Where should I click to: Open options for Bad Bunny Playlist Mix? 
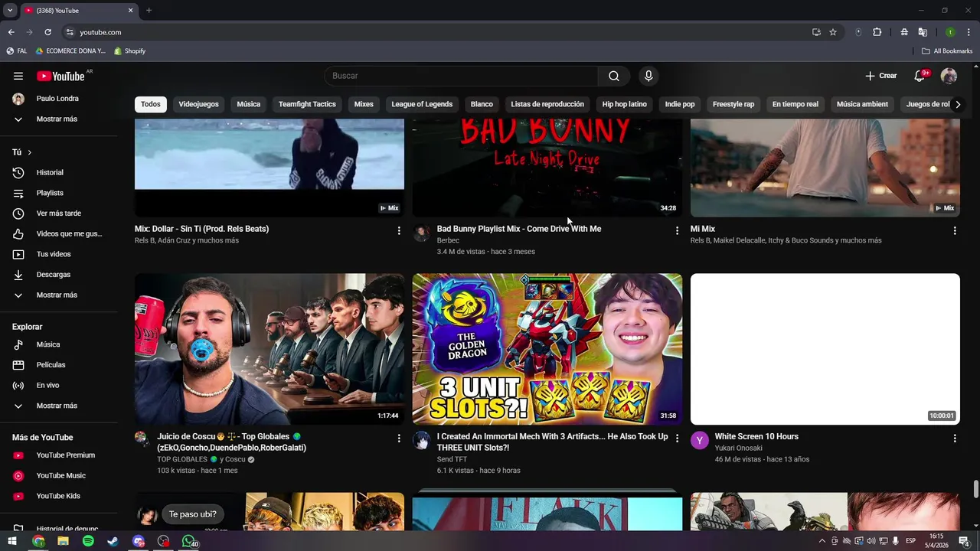pyautogui.click(x=677, y=230)
